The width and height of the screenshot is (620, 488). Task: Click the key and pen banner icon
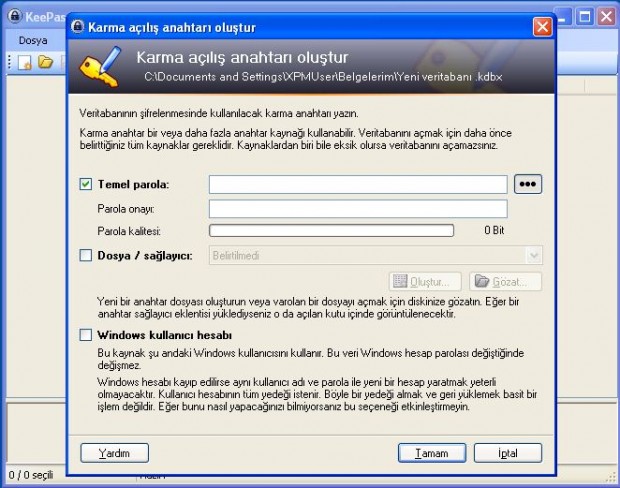(x=101, y=67)
